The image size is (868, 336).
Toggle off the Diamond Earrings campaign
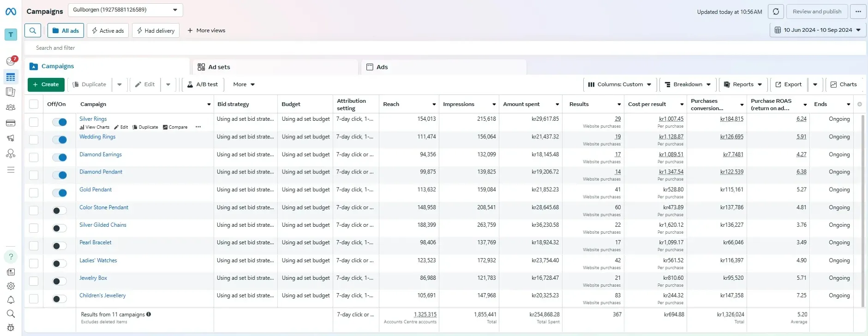pos(60,158)
